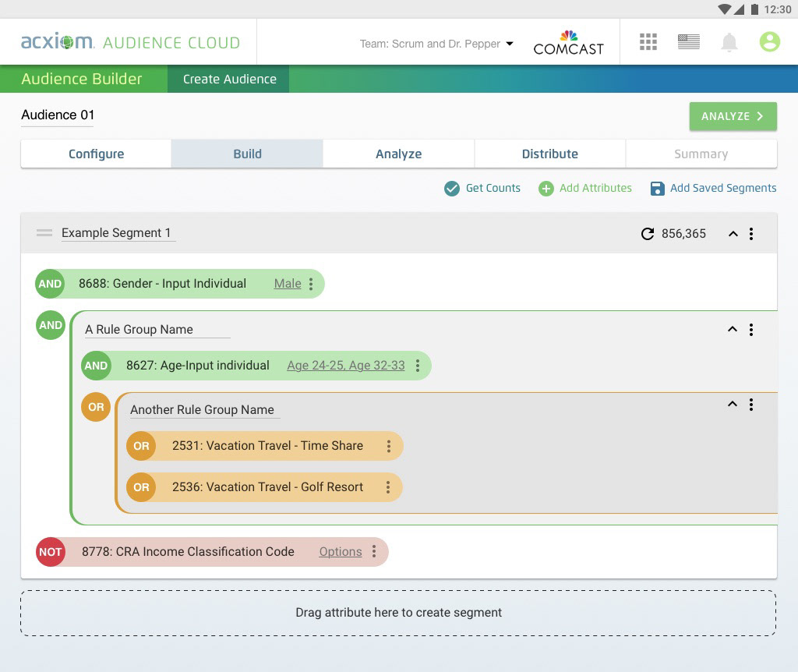Switch to the Configure tab
Image resolution: width=798 pixels, height=672 pixels.
tap(96, 154)
